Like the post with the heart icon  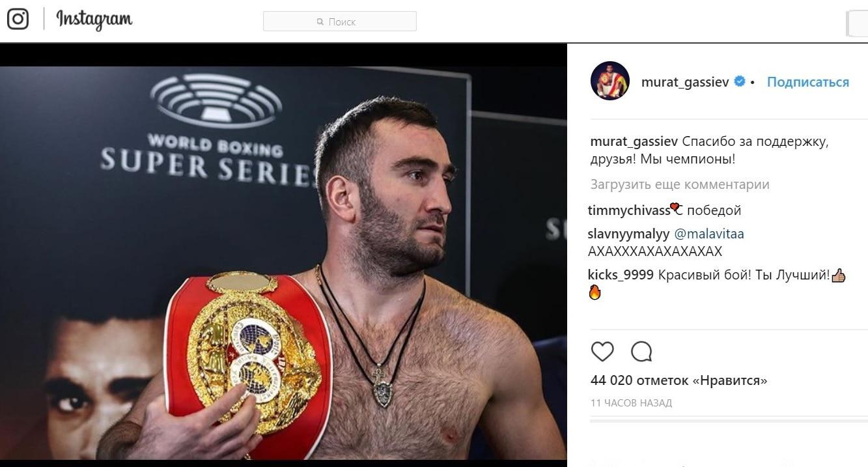pyautogui.click(x=602, y=352)
